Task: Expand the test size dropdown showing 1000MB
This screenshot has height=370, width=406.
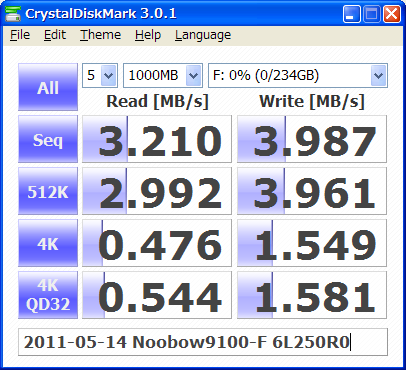Action: coord(163,75)
